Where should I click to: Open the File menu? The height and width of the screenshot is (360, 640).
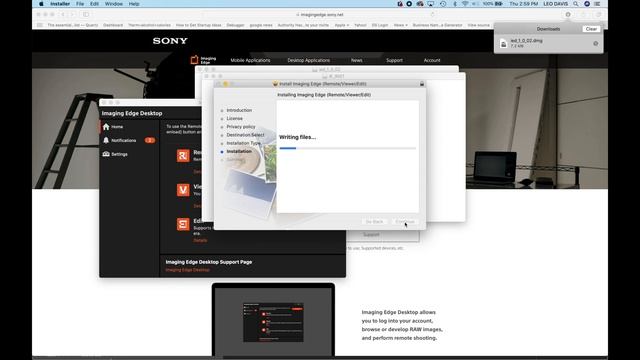[x=80, y=4]
